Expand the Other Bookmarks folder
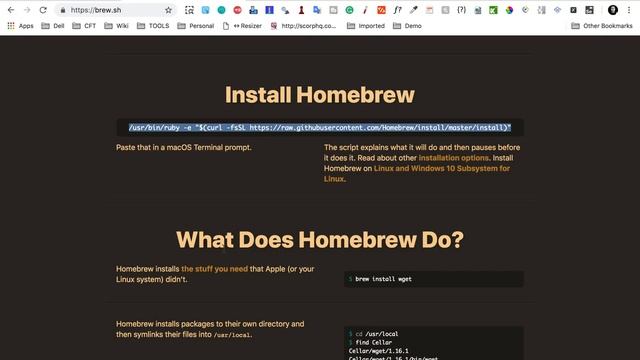Viewport: 640px width, 360px height. click(x=602, y=26)
